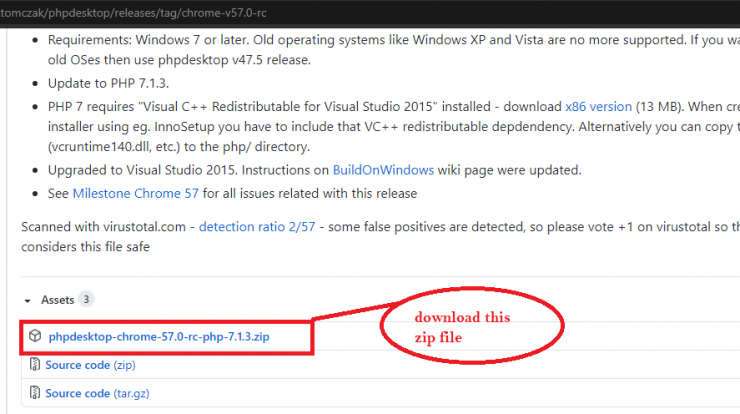The width and height of the screenshot is (740, 414).
Task: Click the zip file icon beside Source code (zip)
Action: pyautogui.click(x=34, y=364)
